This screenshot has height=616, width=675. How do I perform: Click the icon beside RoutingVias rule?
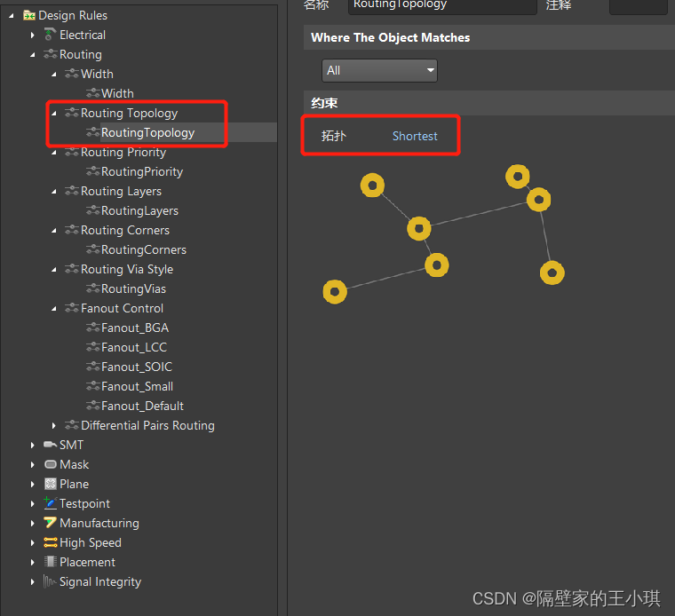coord(93,288)
